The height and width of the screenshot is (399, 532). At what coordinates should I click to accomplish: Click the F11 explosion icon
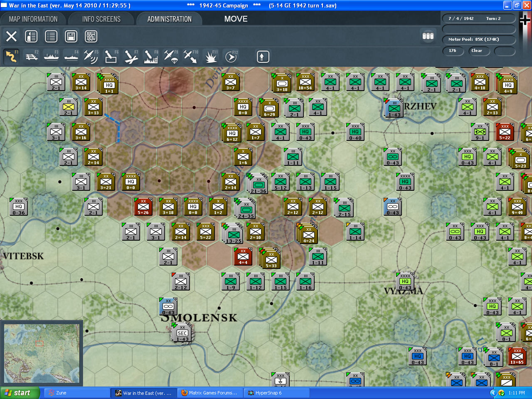(211, 57)
